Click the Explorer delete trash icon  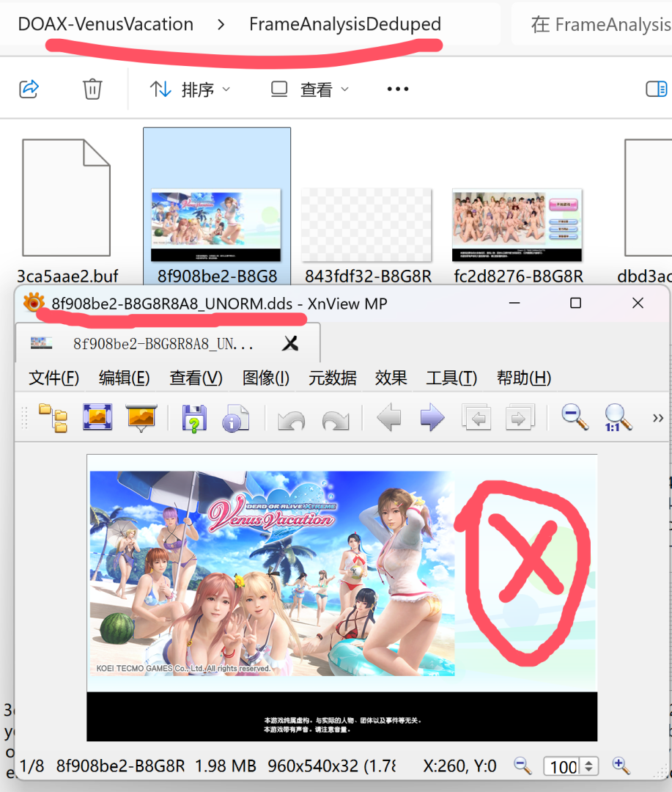92,89
